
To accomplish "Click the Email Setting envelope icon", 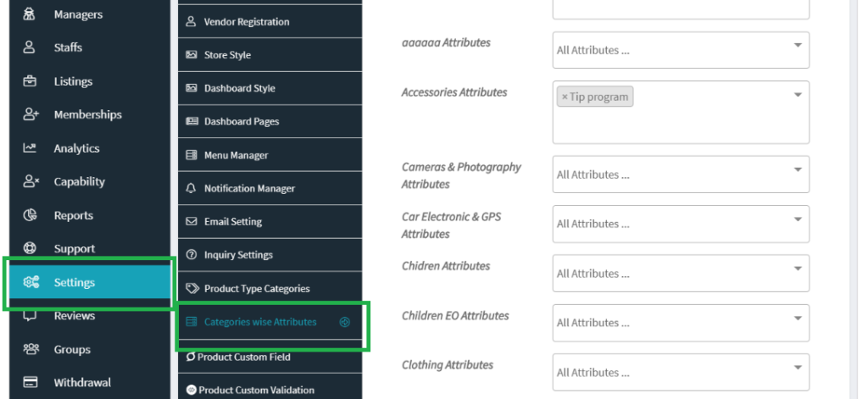I will click(x=191, y=221).
